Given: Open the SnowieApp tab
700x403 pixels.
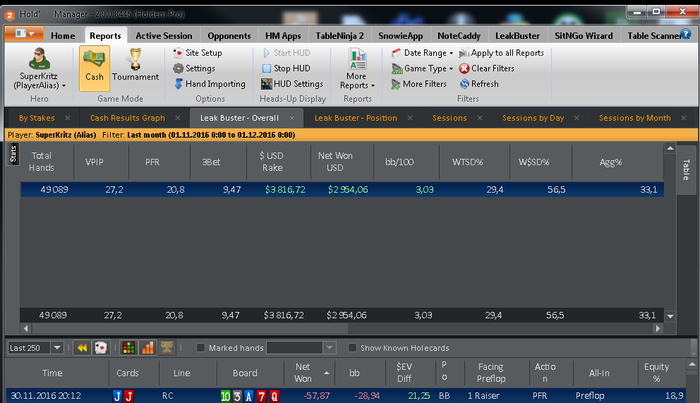Looking at the screenshot, I should coord(400,36).
